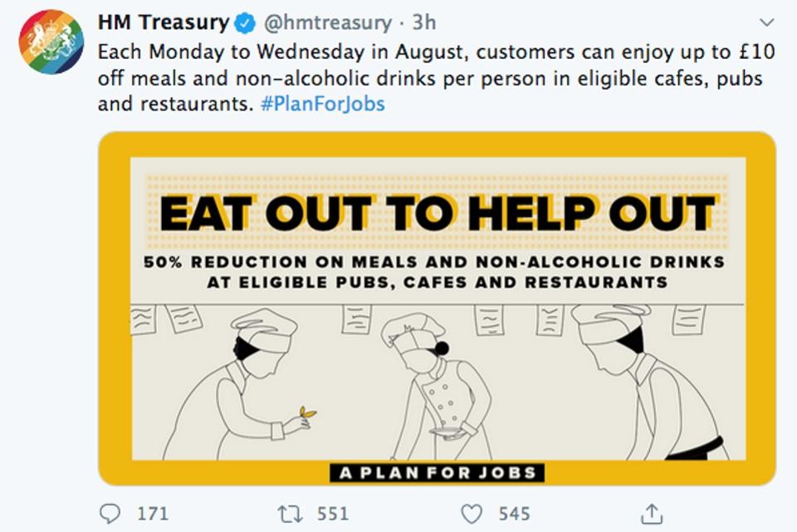Click the retweet arrows icon
Image resolution: width=797 pixels, height=532 pixels.
(x=291, y=514)
